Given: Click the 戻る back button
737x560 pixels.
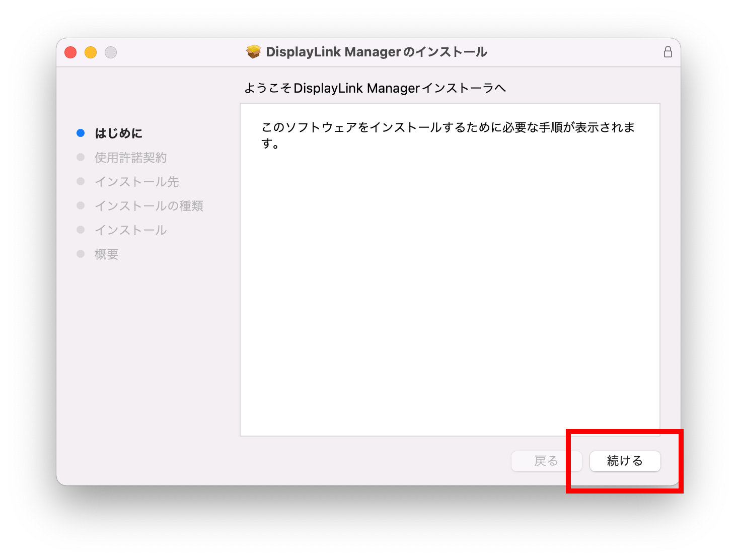Looking at the screenshot, I should pos(546,461).
